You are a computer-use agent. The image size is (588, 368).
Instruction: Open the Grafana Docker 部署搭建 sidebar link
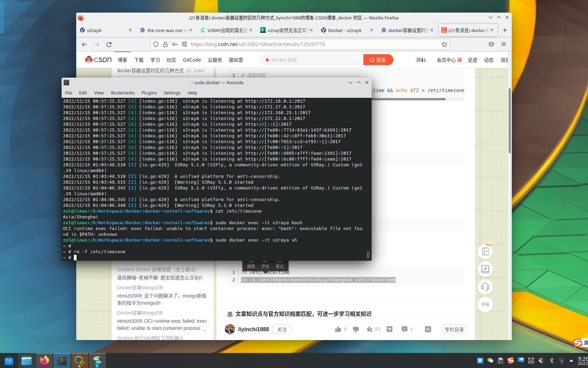click(157, 270)
